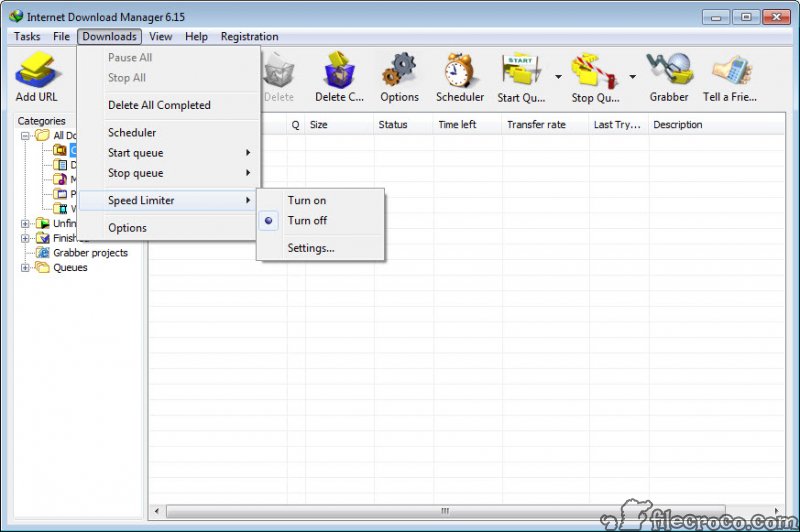Open the View menu
800x532 pixels.
pos(160,36)
